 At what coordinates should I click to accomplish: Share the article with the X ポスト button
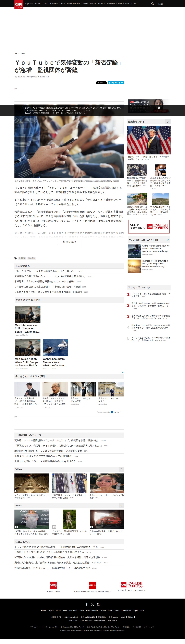101,83
